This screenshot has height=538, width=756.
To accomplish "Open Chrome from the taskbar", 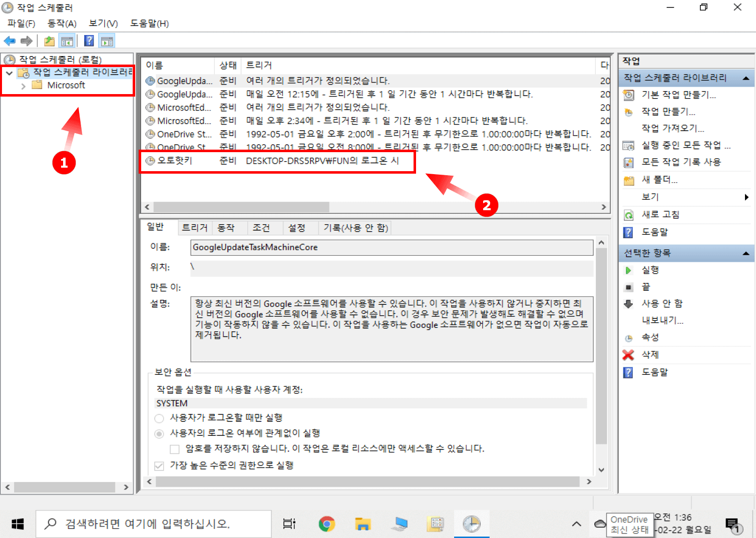I will pyautogui.click(x=326, y=524).
